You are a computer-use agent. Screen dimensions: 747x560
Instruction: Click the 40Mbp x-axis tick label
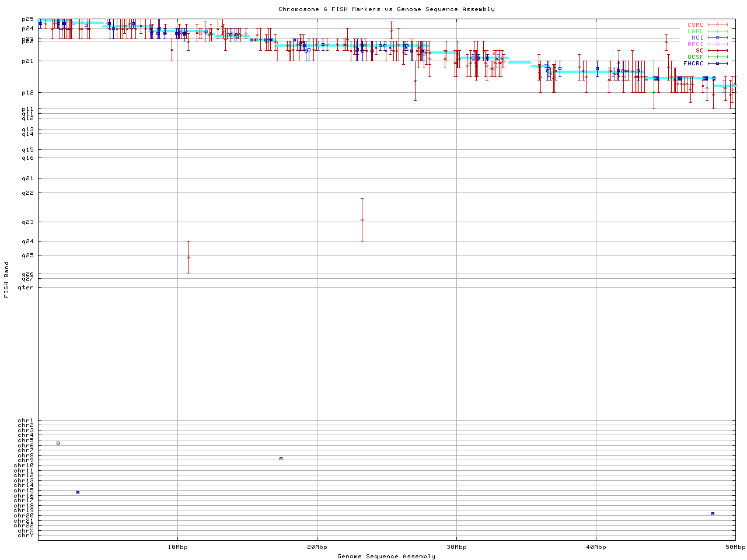[x=596, y=547]
